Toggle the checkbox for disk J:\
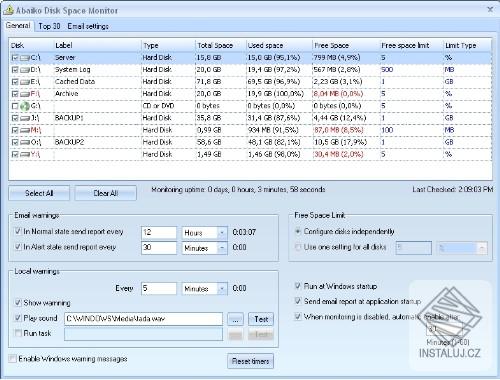500x380 pixels. coord(15,118)
